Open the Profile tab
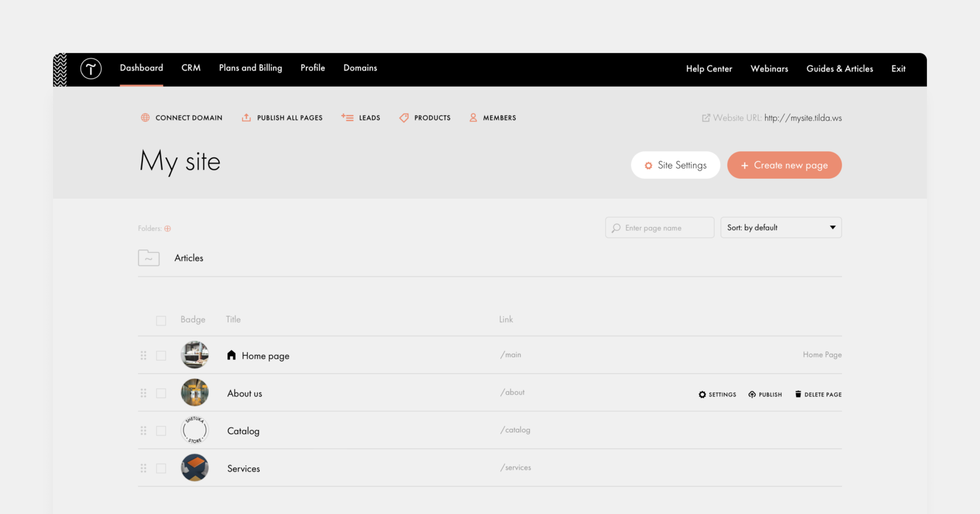This screenshot has height=514, width=980. point(313,68)
